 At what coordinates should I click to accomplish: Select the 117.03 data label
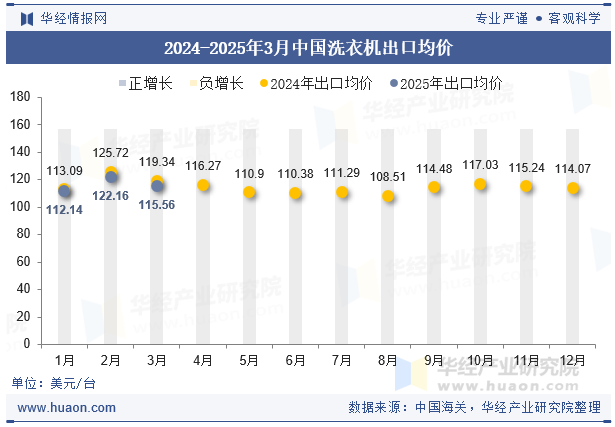480,165
